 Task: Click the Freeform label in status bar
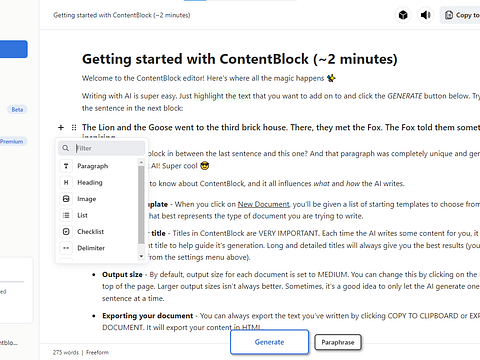97,352
